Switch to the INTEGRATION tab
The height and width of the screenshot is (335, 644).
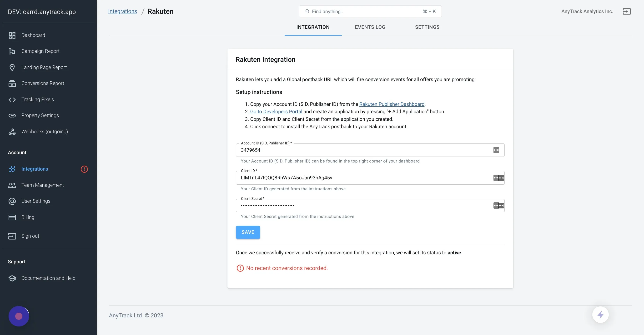coord(313,27)
